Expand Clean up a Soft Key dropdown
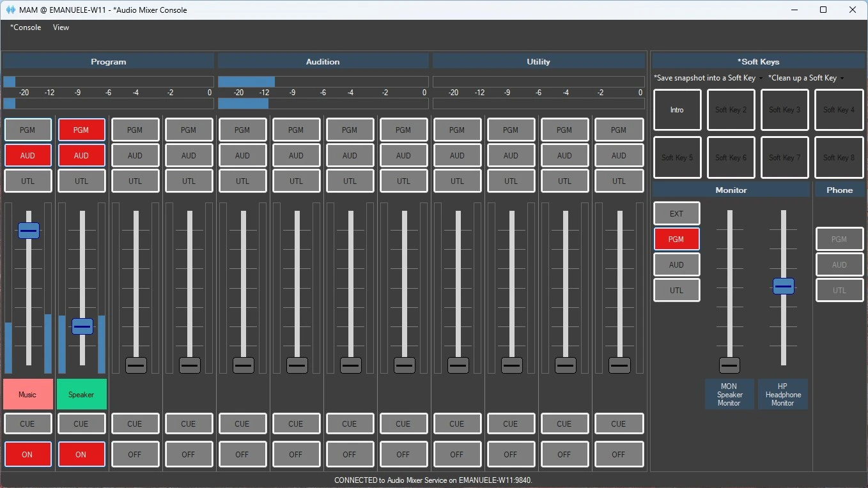868x488 pixels. point(805,78)
